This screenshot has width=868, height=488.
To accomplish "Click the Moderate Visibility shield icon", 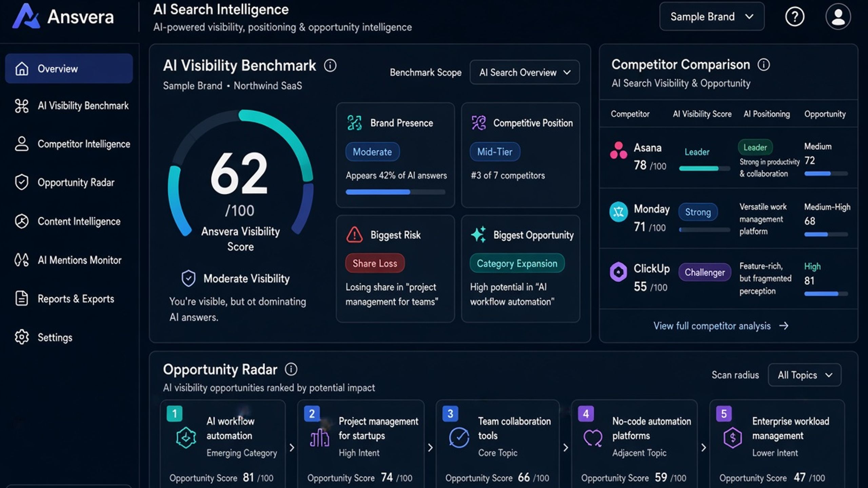I will click(x=189, y=278).
